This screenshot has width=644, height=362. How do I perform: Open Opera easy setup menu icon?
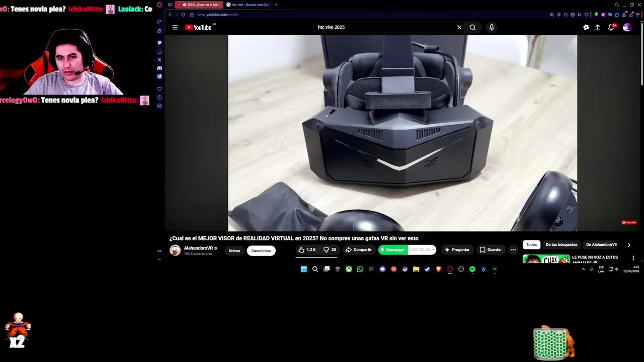[637, 15]
